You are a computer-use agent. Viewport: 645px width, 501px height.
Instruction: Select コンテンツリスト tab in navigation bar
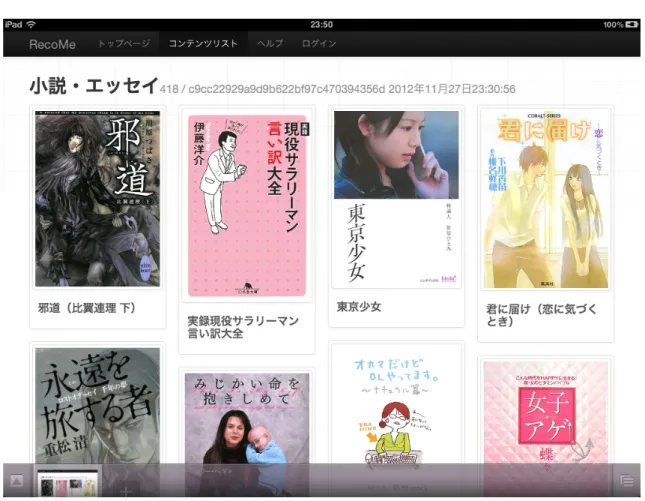pyautogui.click(x=203, y=43)
